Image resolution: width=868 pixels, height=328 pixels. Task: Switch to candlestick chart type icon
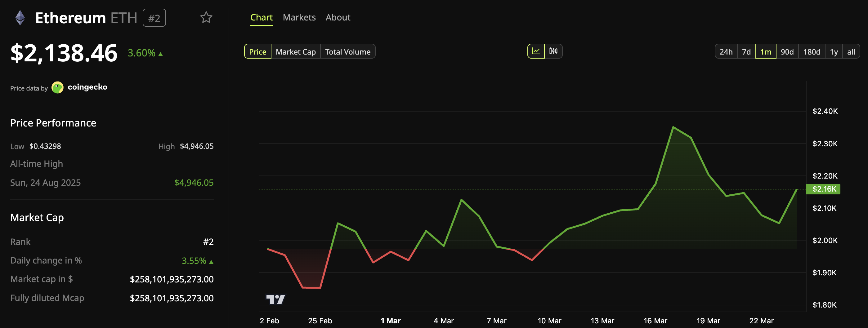[554, 51]
